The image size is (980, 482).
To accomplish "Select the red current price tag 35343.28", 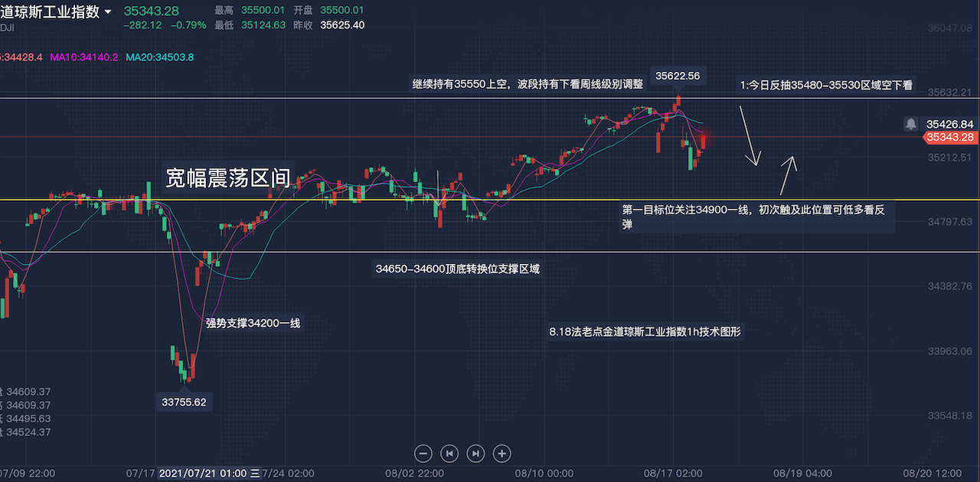I will [949, 138].
